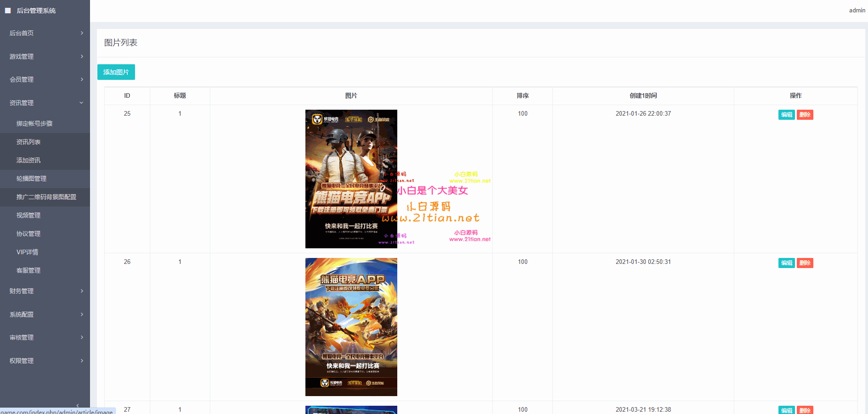Delete the image row with ID 25
The image size is (868, 414).
(805, 115)
